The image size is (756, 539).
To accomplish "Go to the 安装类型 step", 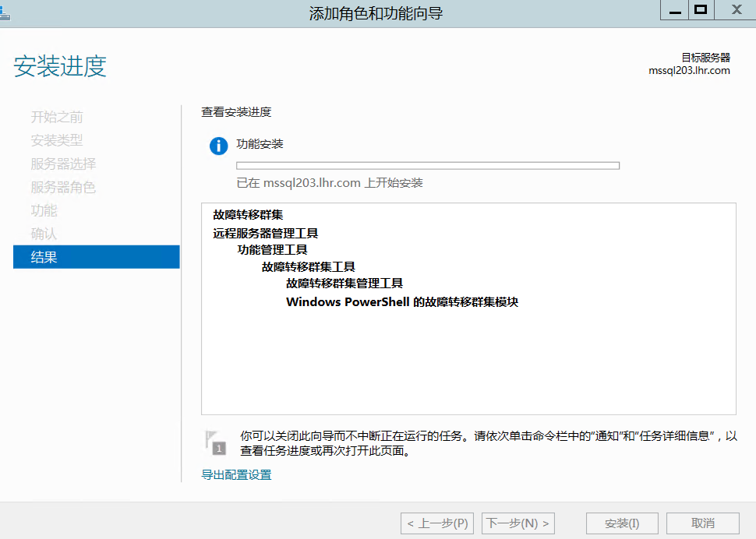I will pyautogui.click(x=57, y=141).
